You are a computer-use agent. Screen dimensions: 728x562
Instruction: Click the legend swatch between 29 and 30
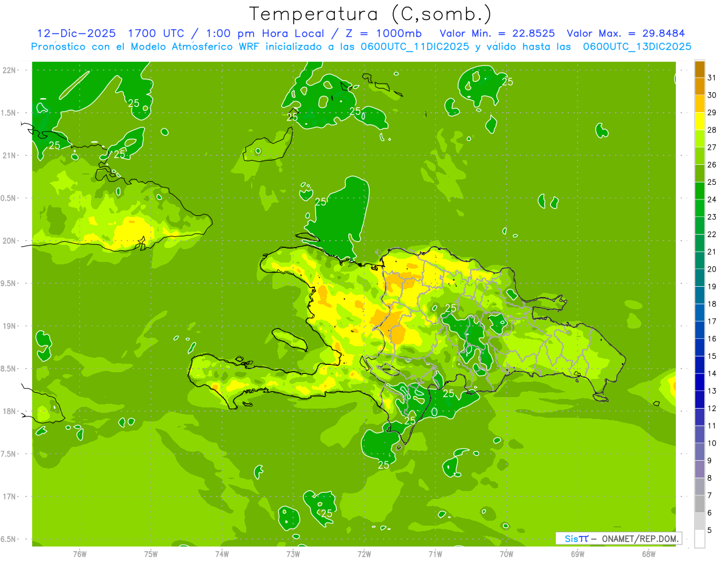pos(699,104)
